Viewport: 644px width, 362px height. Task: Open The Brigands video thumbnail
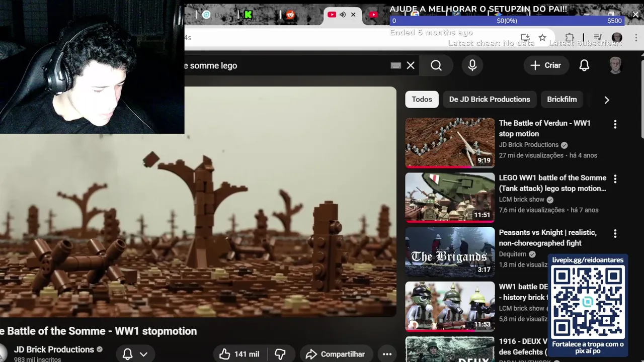click(x=450, y=252)
